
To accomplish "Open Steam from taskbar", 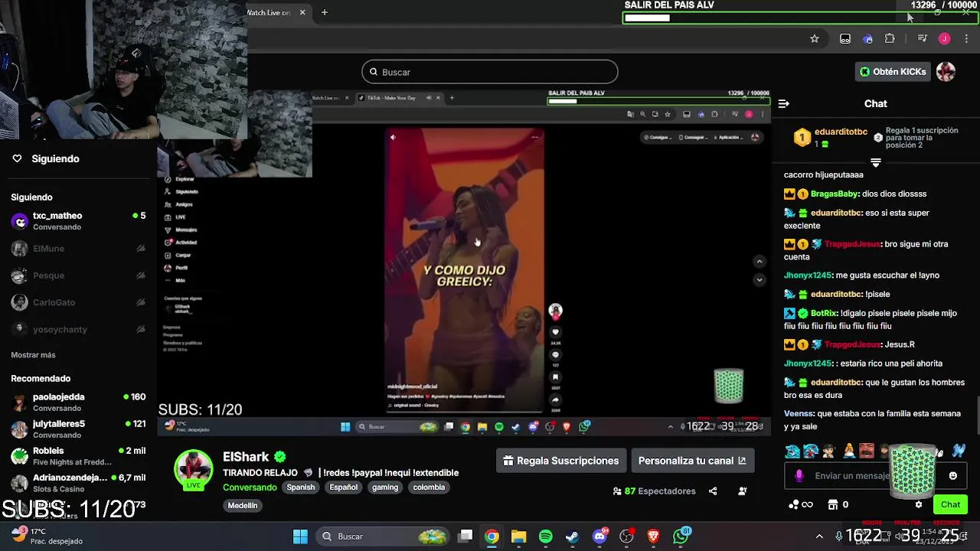I will pyautogui.click(x=572, y=536).
